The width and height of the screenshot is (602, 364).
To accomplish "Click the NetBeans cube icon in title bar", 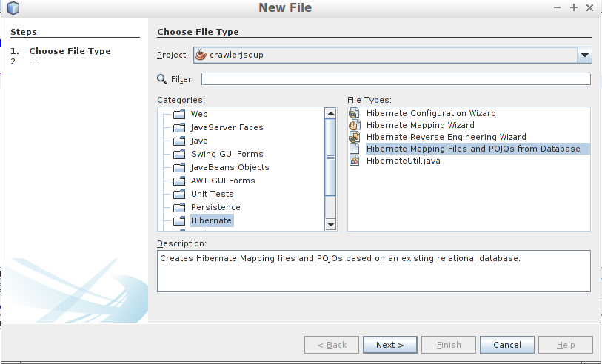I will click(x=13, y=7).
